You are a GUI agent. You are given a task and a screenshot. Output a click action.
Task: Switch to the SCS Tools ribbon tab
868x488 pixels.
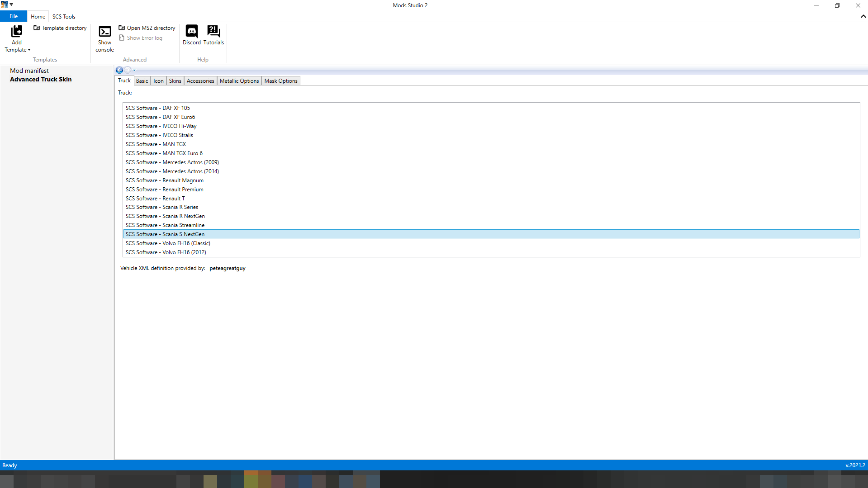64,17
